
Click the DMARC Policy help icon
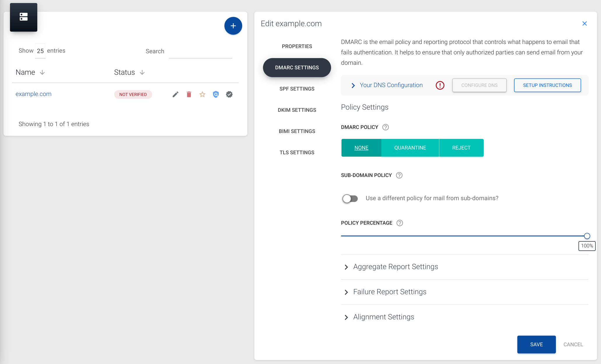coord(386,127)
